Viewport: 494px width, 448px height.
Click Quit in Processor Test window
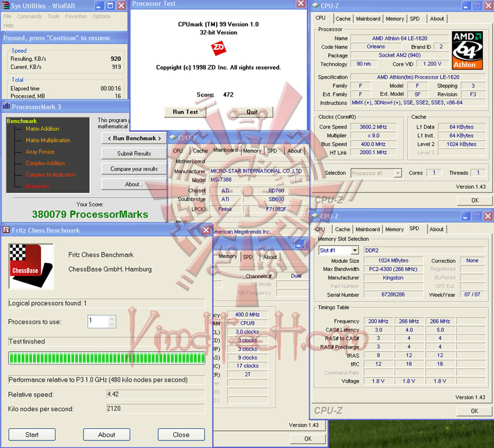[252, 112]
